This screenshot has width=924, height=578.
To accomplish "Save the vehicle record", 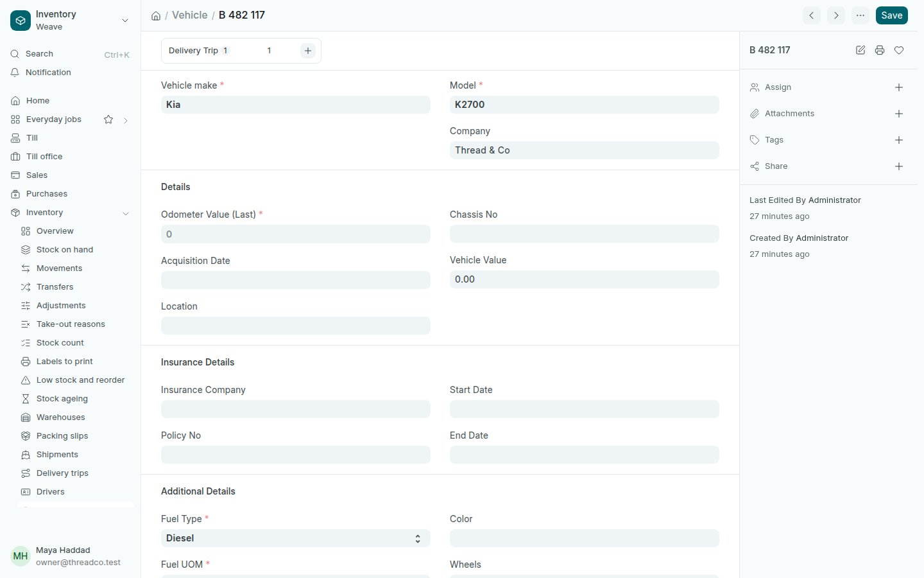I will click(x=892, y=15).
